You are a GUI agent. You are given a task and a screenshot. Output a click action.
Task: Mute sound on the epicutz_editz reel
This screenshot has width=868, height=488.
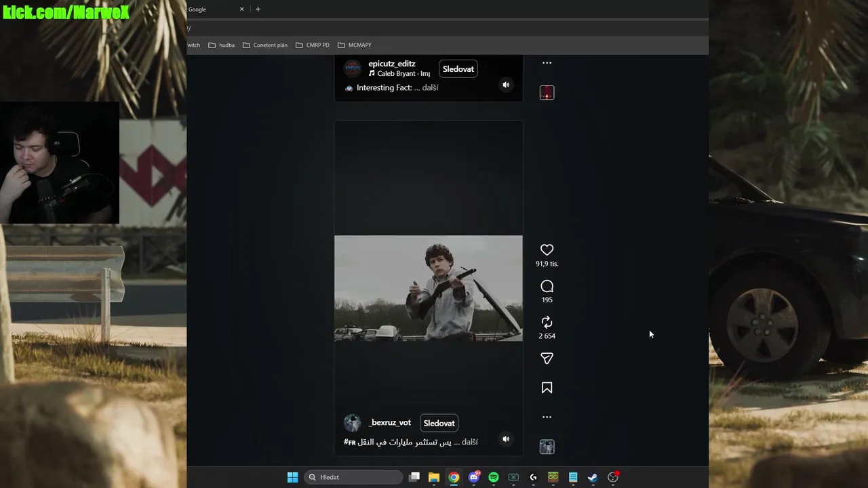click(506, 85)
